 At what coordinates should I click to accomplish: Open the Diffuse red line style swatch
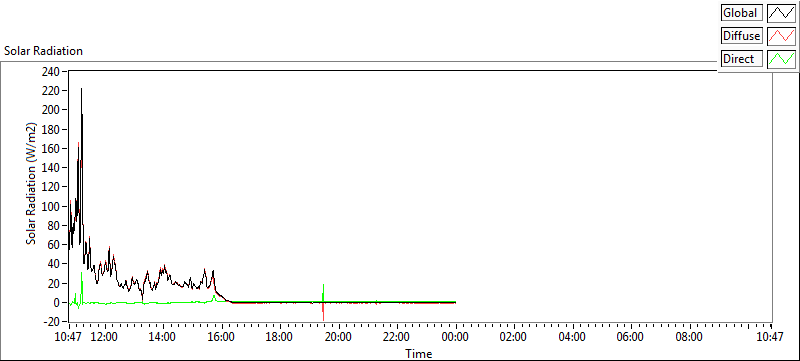(781, 36)
